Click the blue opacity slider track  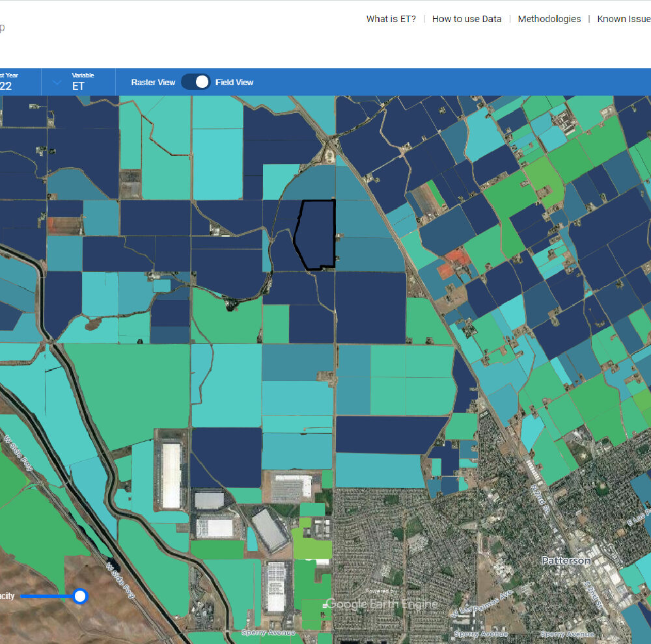47,596
